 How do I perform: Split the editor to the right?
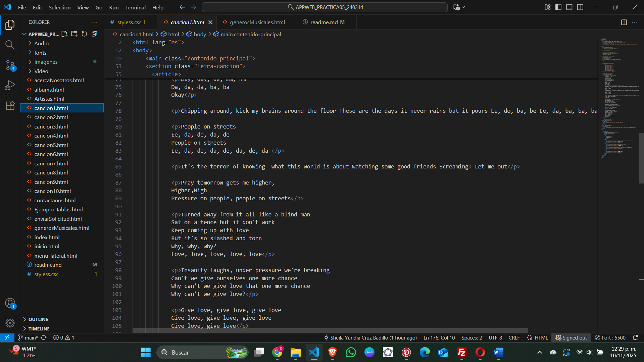point(624,22)
